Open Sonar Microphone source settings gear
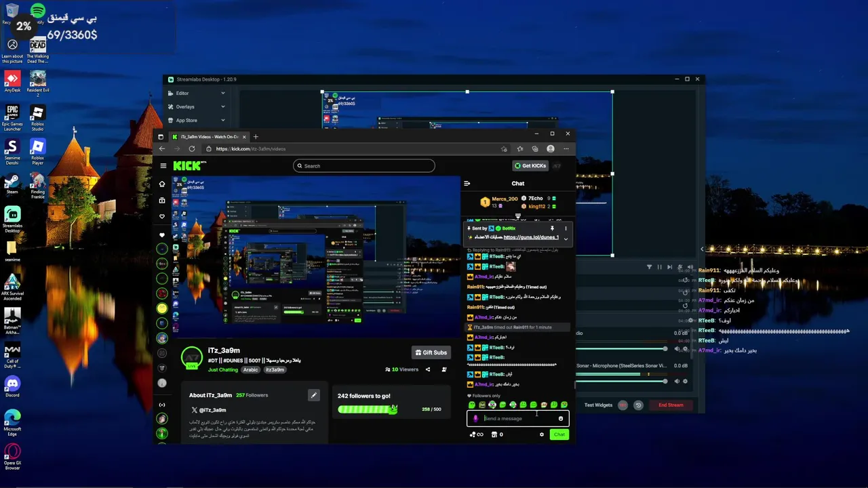Viewport: 868px width, 488px height. [x=686, y=381]
